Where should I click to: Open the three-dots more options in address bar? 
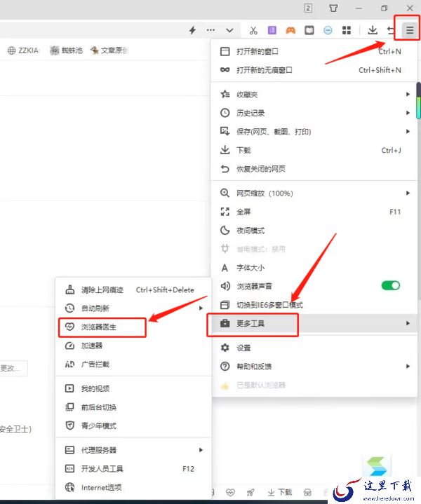pyautogui.click(x=210, y=30)
